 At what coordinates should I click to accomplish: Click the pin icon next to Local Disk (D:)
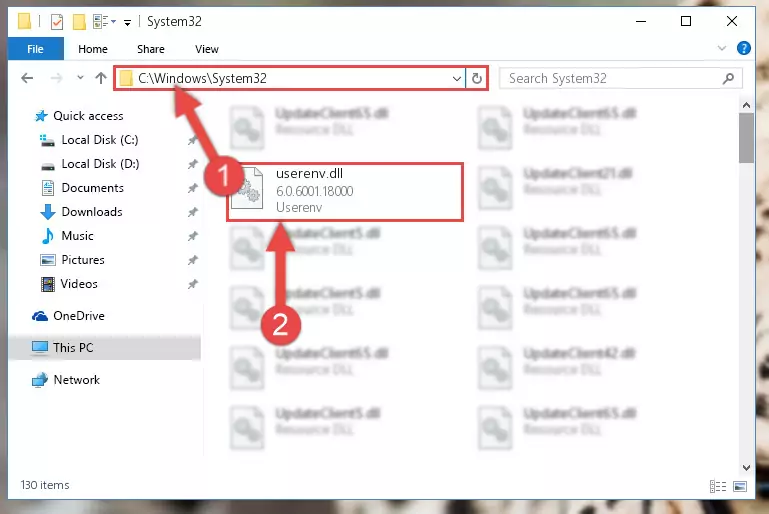pyautogui.click(x=193, y=164)
